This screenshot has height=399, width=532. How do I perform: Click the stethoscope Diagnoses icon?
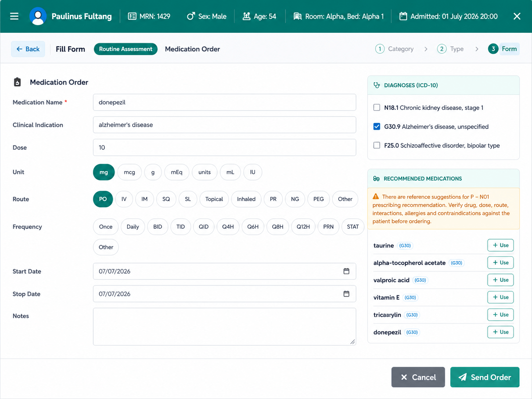point(377,85)
